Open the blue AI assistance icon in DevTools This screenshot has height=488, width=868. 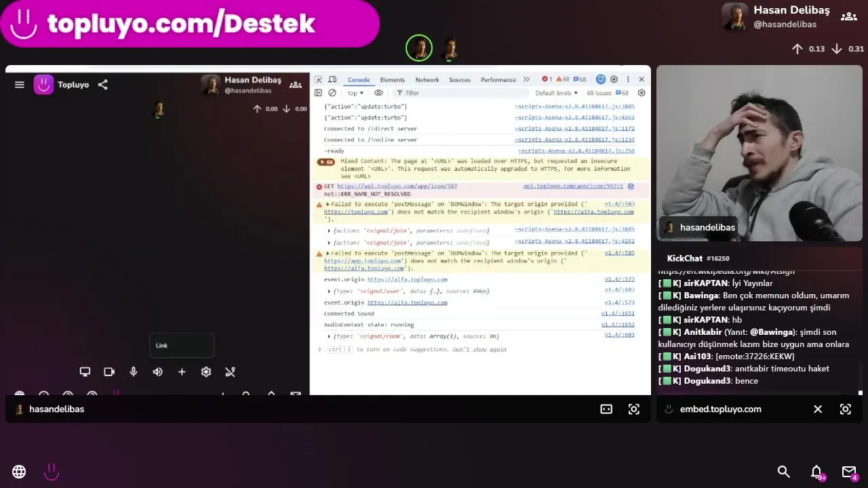[600, 79]
